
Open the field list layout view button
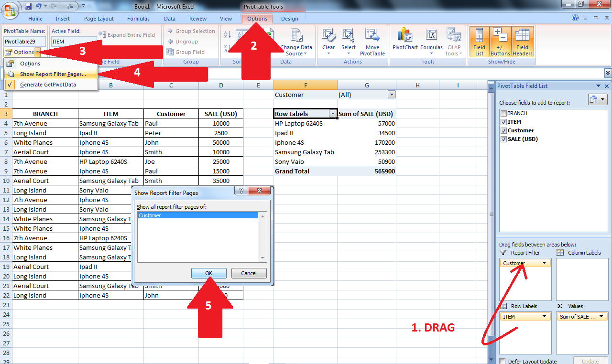pos(597,99)
